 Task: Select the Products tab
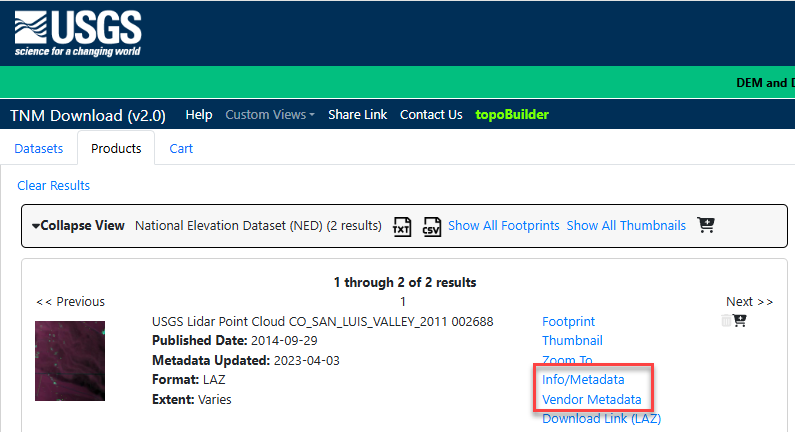116,149
